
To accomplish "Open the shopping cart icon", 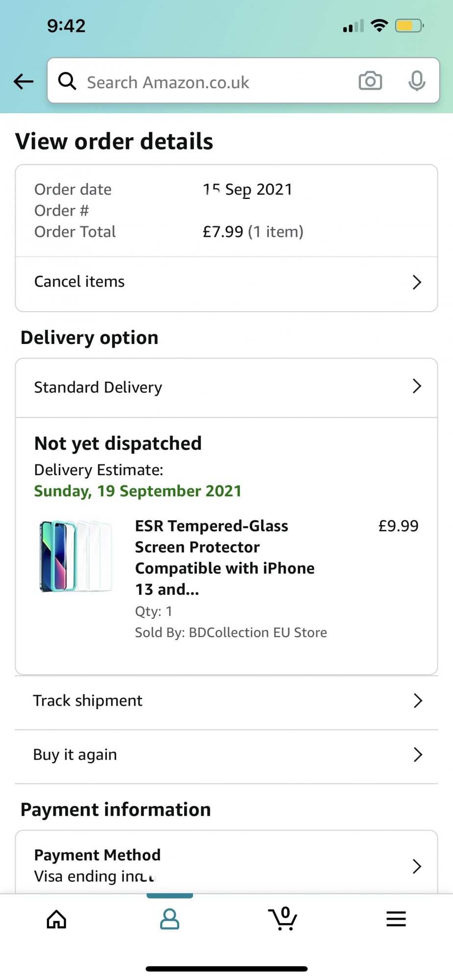I will (283, 919).
